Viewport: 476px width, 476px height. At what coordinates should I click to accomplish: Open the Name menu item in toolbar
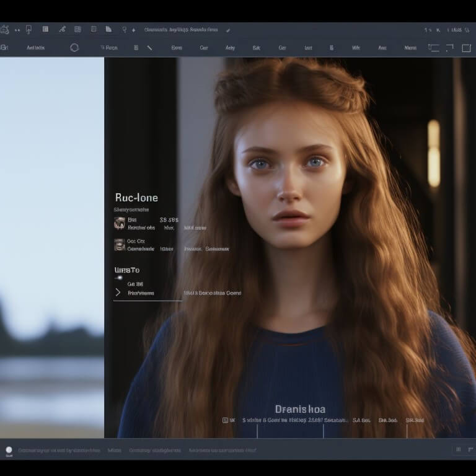pos(410,48)
